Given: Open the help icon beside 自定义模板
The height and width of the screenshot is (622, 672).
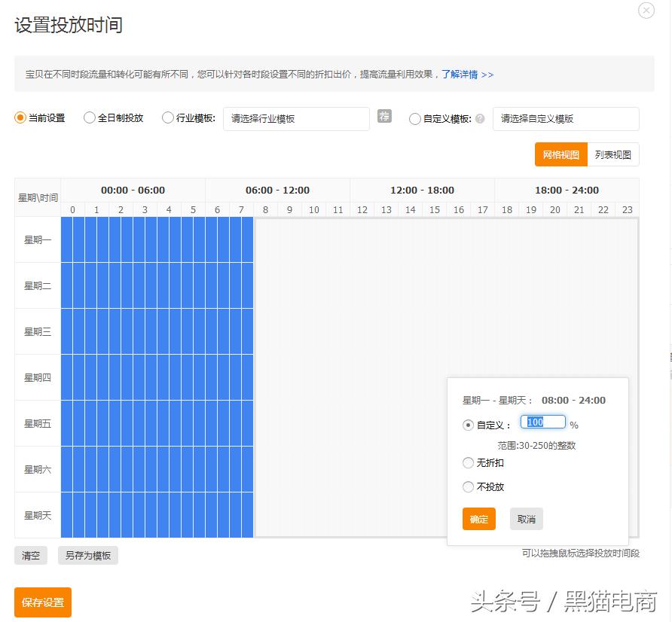Looking at the screenshot, I should 478,118.
